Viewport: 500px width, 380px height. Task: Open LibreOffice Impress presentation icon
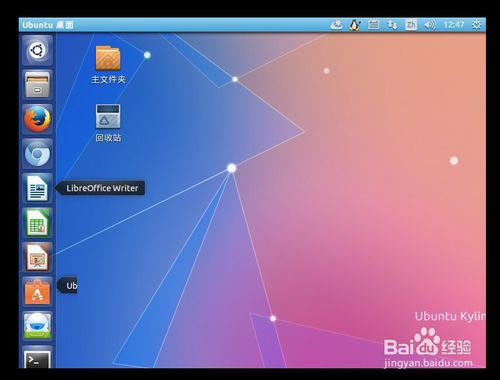coord(37,257)
